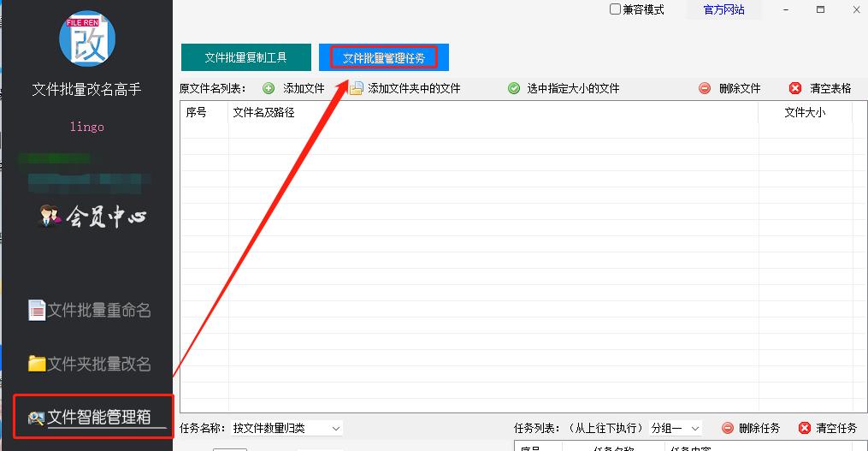Minimize the application window
Screen dimensions: 868x451
(786, 10)
